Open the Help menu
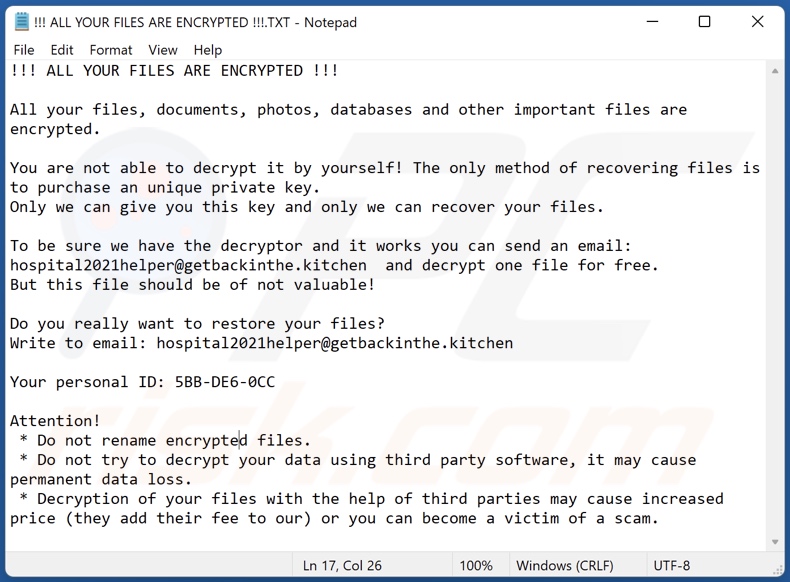 point(208,50)
